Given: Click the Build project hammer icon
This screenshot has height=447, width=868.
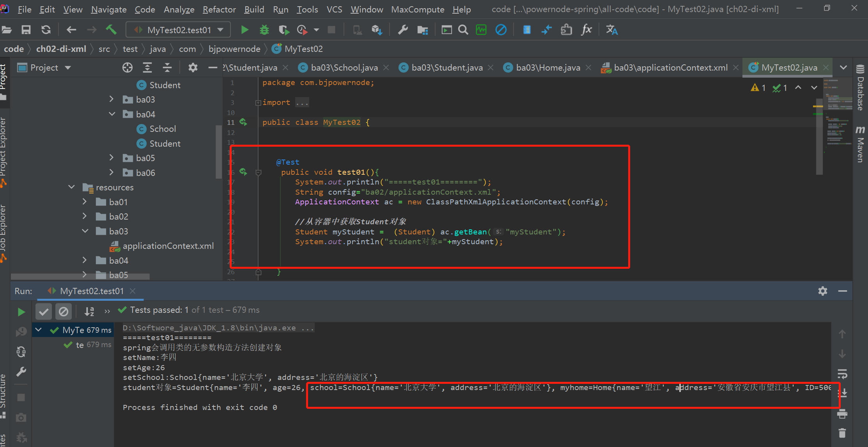Looking at the screenshot, I should 111,30.
